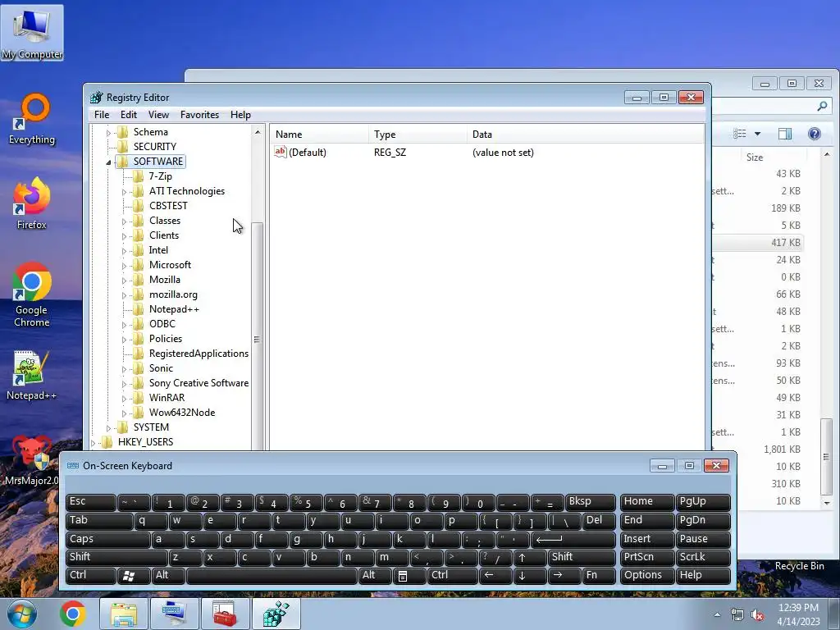Click the red toolbox taskbar icon
Image resolution: width=840 pixels, height=630 pixels.
[x=225, y=614]
